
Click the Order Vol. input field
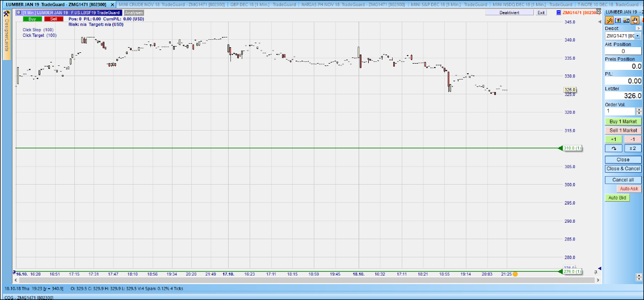pyautogui.click(x=620, y=111)
